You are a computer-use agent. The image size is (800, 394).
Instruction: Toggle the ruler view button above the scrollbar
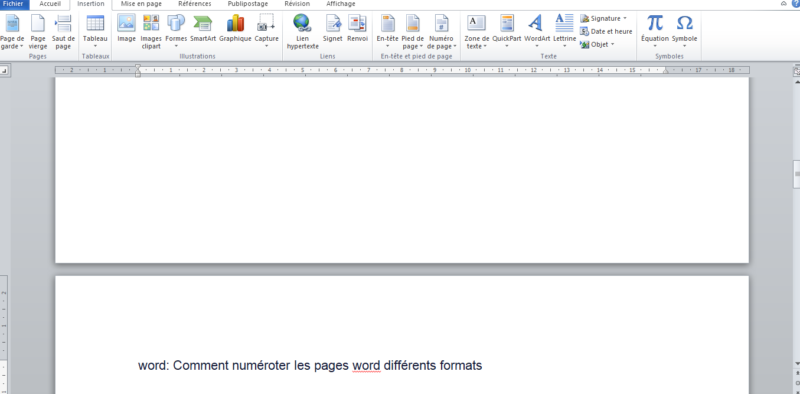tap(797, 71)
